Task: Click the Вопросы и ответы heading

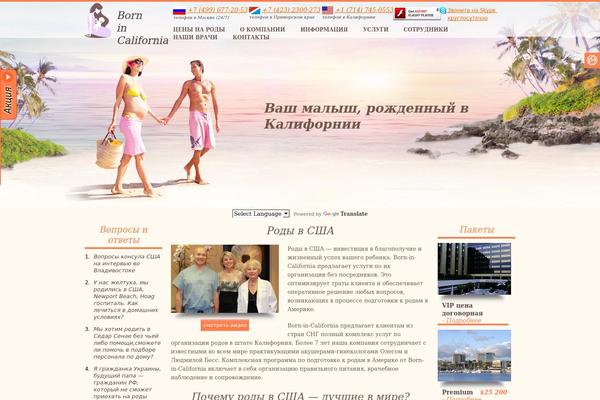Action: tap(123, 235)
